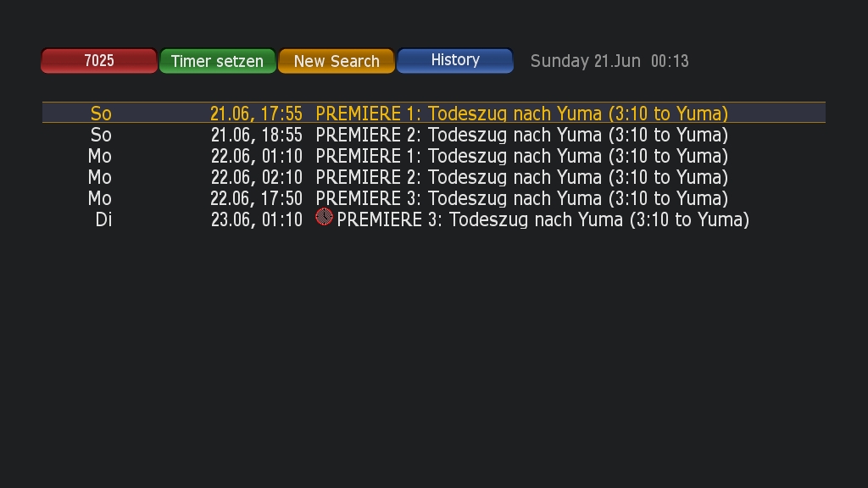The image size is (868, 488).
Task: Click the date text 23.06, 01:10
Action: [x=256, y=219]
